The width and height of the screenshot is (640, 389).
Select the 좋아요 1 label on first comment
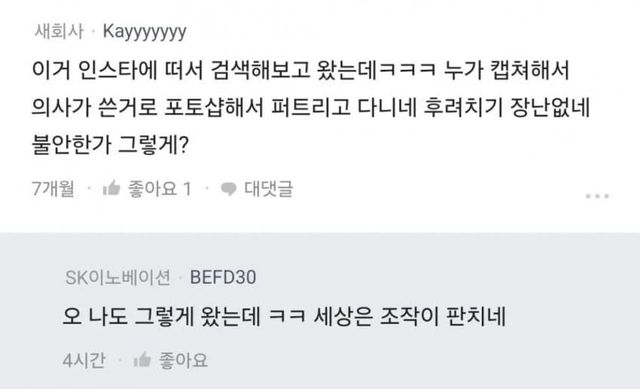pos(160,189)
